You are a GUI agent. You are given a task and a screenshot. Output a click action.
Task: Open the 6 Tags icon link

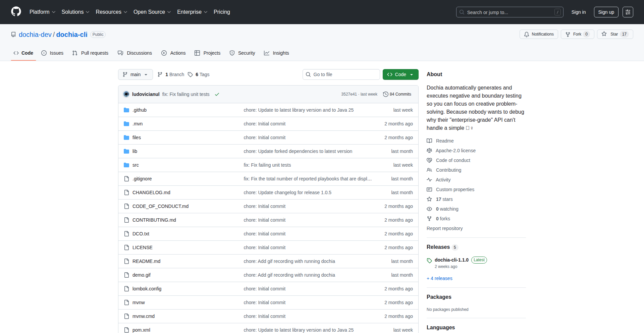[191, 74]
